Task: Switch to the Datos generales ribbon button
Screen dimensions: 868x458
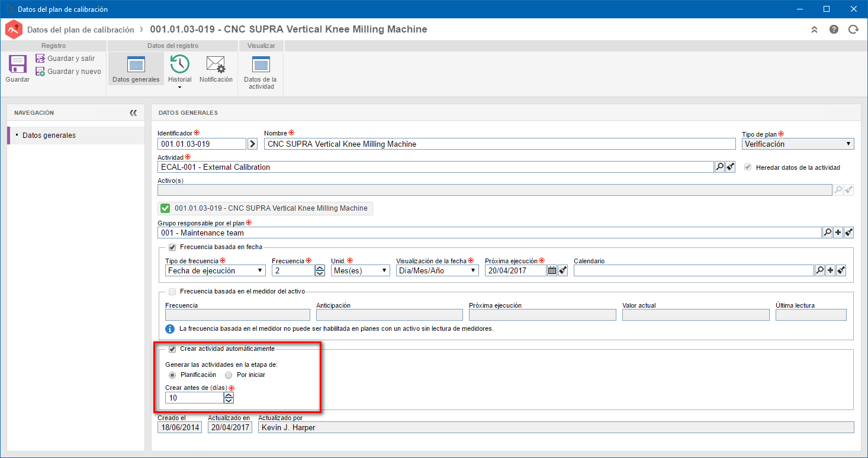Action: click(x=136, y=69)
